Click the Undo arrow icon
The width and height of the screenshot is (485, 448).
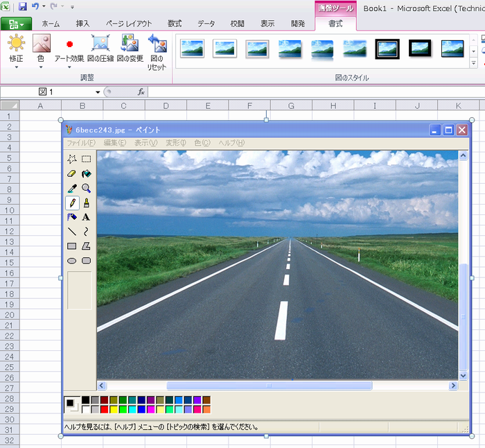35,6
